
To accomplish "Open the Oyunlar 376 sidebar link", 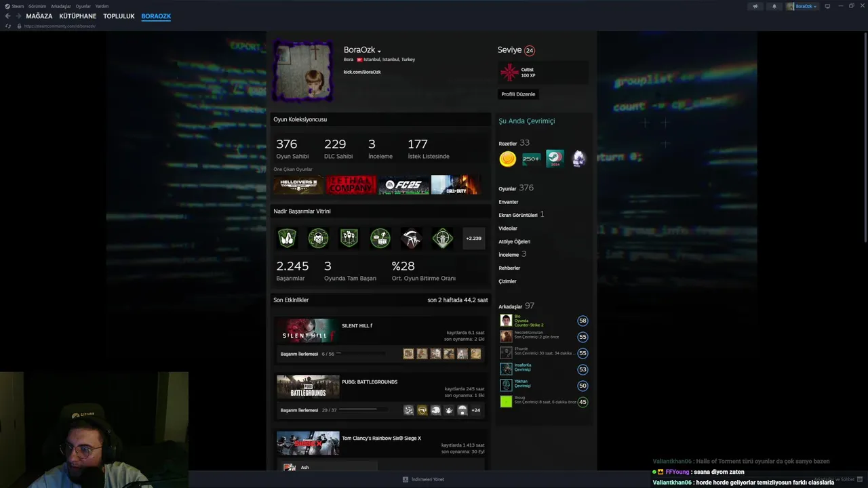I will coord(516,188).
